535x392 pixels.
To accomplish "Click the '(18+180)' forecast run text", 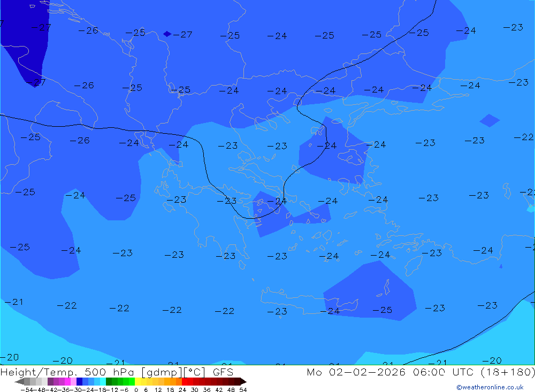I will click(508, 372).
